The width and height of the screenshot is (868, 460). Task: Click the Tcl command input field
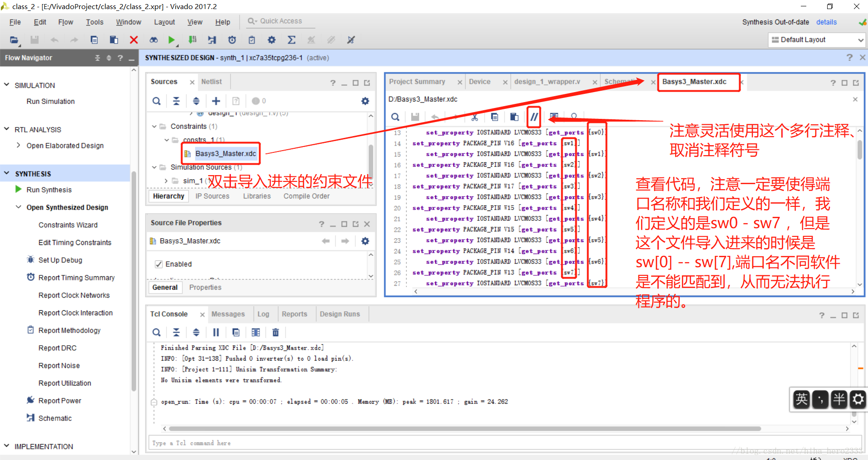tap(505, 443)
